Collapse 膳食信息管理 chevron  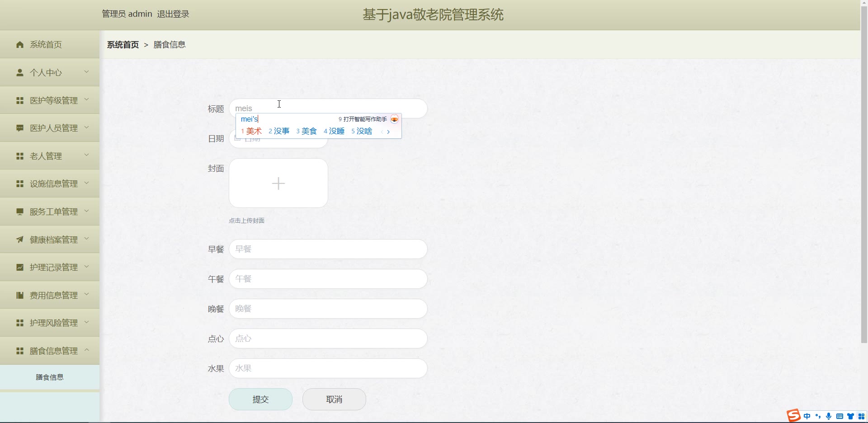click(87, 350)
